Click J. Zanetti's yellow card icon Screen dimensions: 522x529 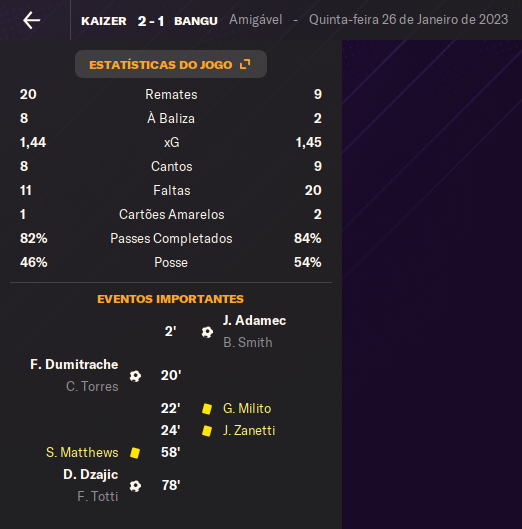(x=207, y=431)
